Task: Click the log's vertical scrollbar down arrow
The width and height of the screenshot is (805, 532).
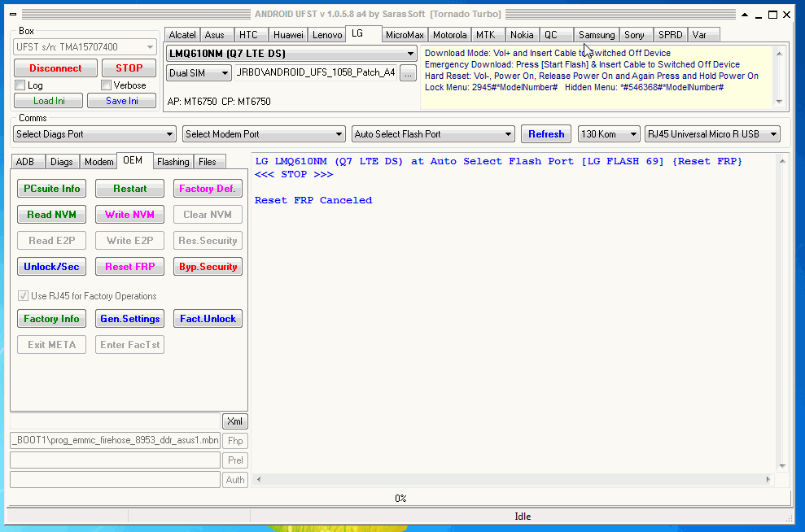Action: [x=782, y=466]
